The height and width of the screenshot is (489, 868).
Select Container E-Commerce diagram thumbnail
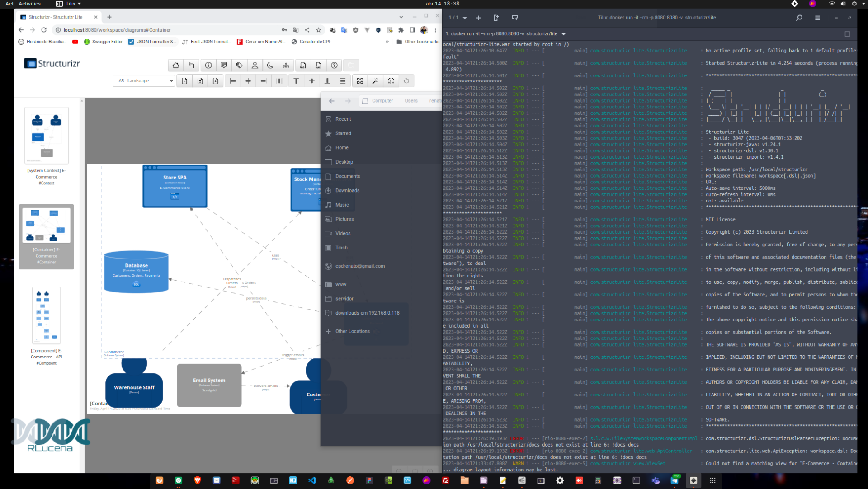point(47,225)
